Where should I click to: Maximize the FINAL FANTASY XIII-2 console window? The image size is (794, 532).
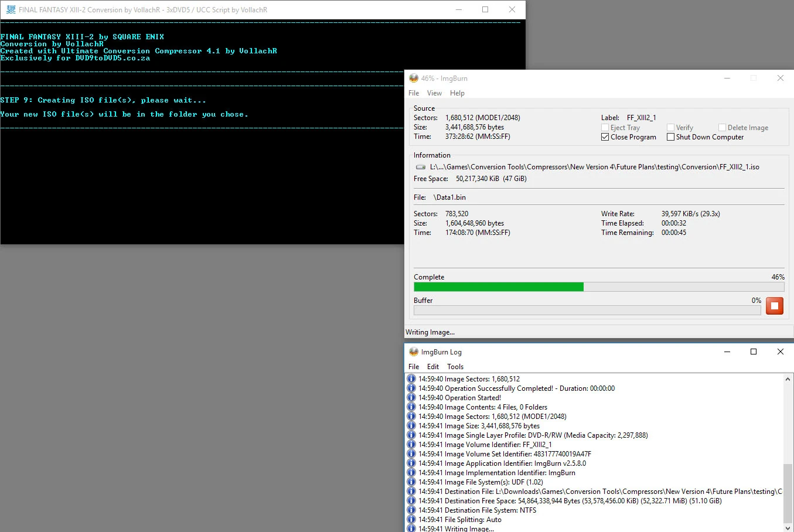485,9
